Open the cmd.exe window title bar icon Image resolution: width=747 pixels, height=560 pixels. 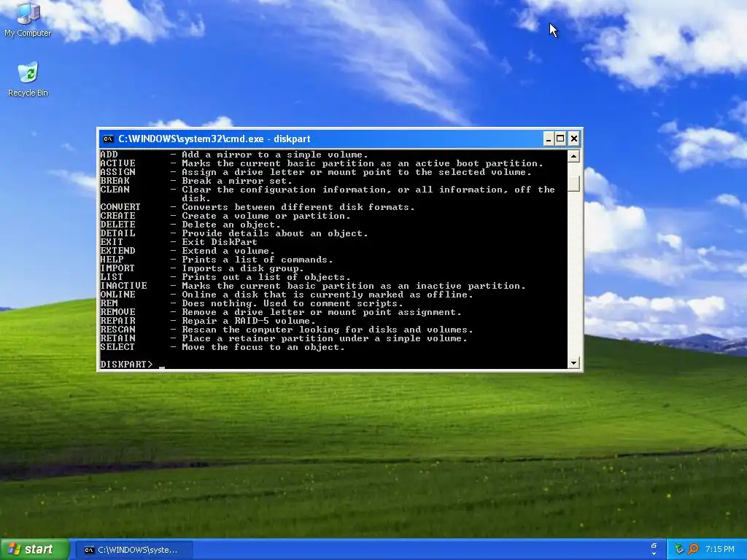pyautogui.click(x=108, y=139)
